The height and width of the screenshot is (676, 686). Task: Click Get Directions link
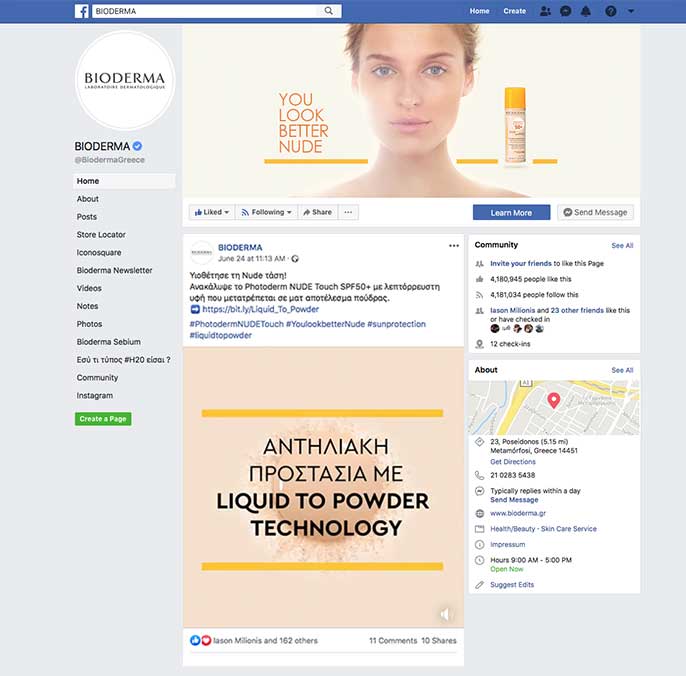pos(513,462)
